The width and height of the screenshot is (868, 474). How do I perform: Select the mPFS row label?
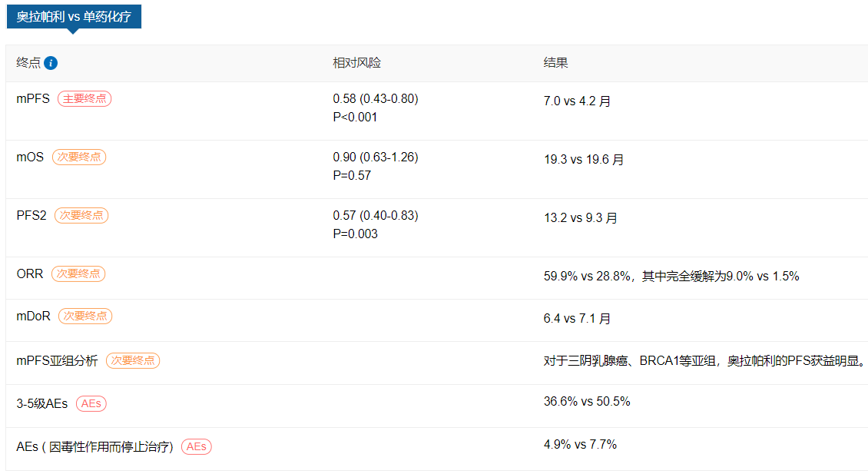(33, 98)
